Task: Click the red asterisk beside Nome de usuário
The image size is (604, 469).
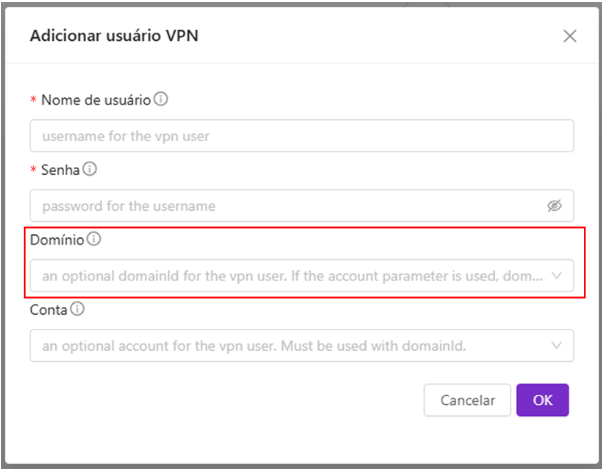Action: pyautogui.click(x=34, y=100)
